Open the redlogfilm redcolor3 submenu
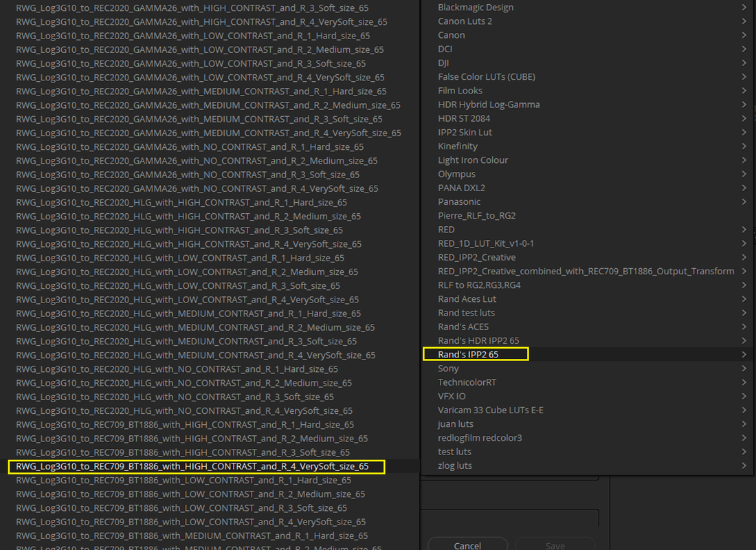The width and height of the screenshot is (756, 550). [587, 438]
